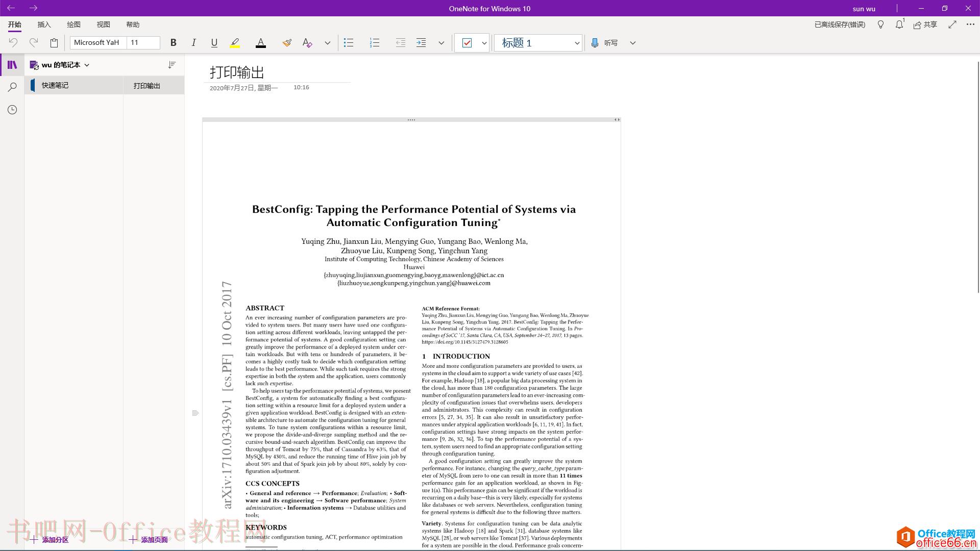Apply yellow text highlight color
The image size is (980, 551).
235,43
